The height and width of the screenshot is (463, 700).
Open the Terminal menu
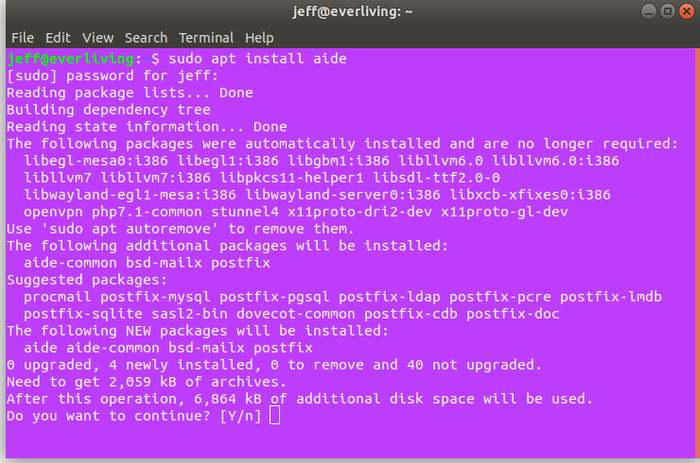[206, 38]
